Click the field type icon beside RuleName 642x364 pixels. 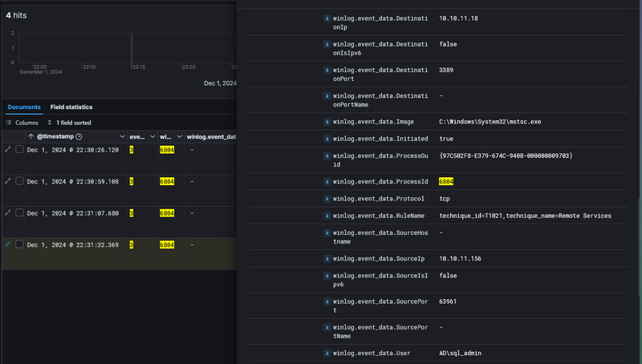326,216
